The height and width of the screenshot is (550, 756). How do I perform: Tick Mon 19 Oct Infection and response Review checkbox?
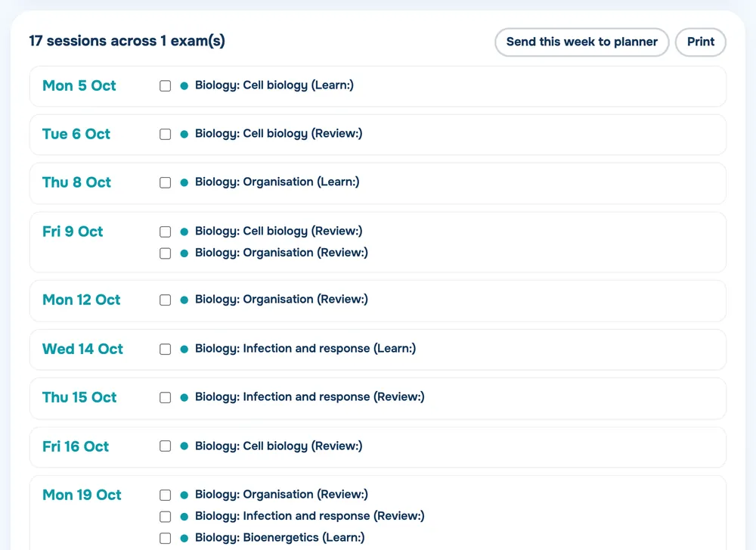[x=166, y=517]
